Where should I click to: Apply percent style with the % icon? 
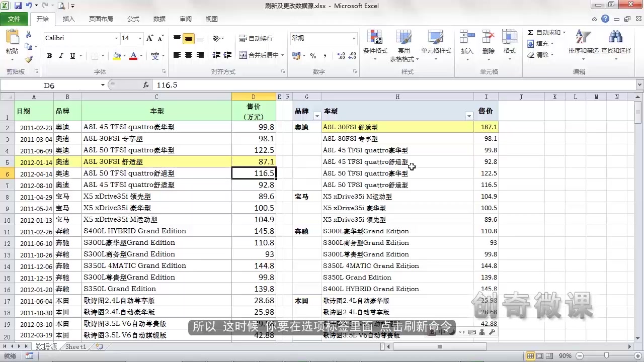312,55
